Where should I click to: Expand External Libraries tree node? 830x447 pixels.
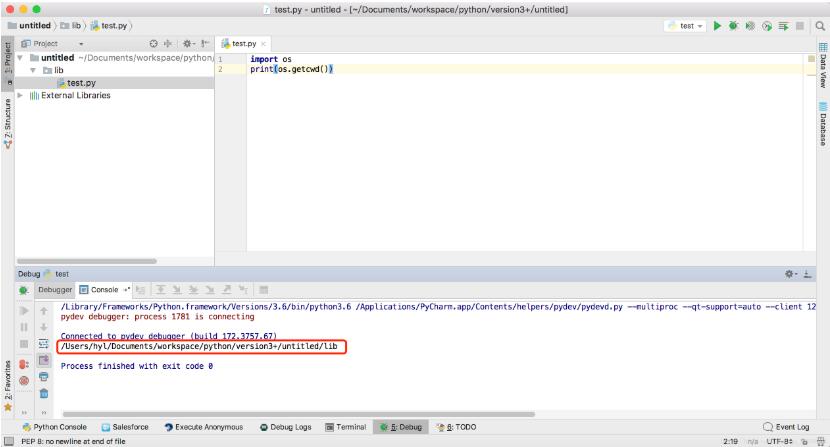coord(22,96)
